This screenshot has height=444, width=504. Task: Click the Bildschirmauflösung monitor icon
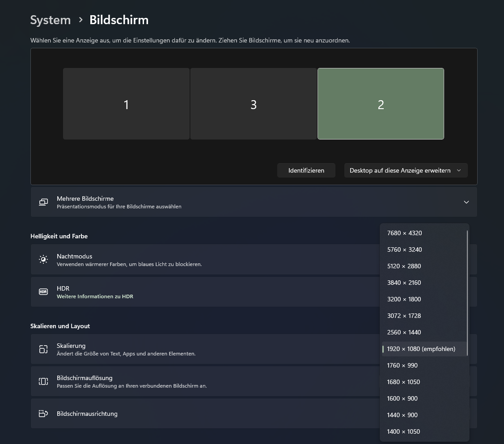click(x=43, y=381)
